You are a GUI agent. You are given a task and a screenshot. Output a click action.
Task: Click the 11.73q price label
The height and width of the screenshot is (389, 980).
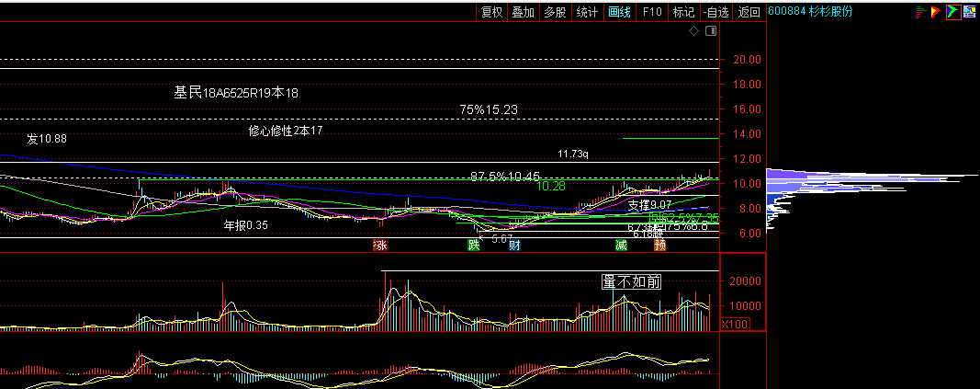(573, 154)
